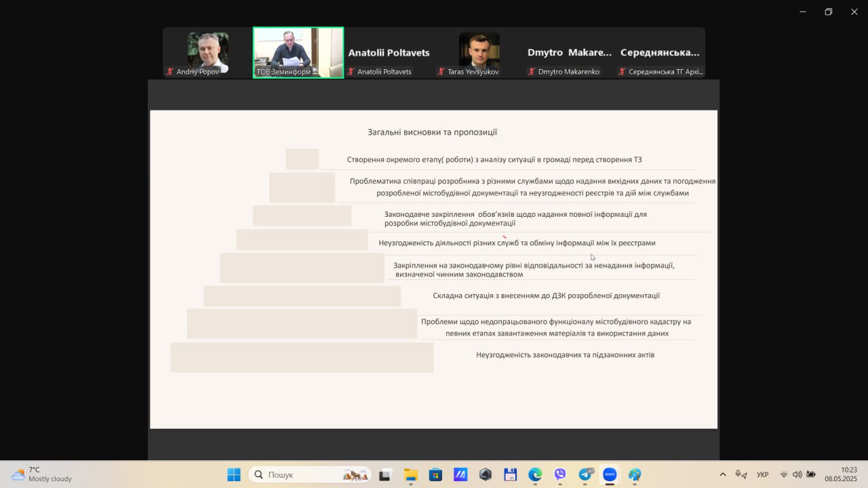Open Telegram from the taskbar

tap(585, 474)
